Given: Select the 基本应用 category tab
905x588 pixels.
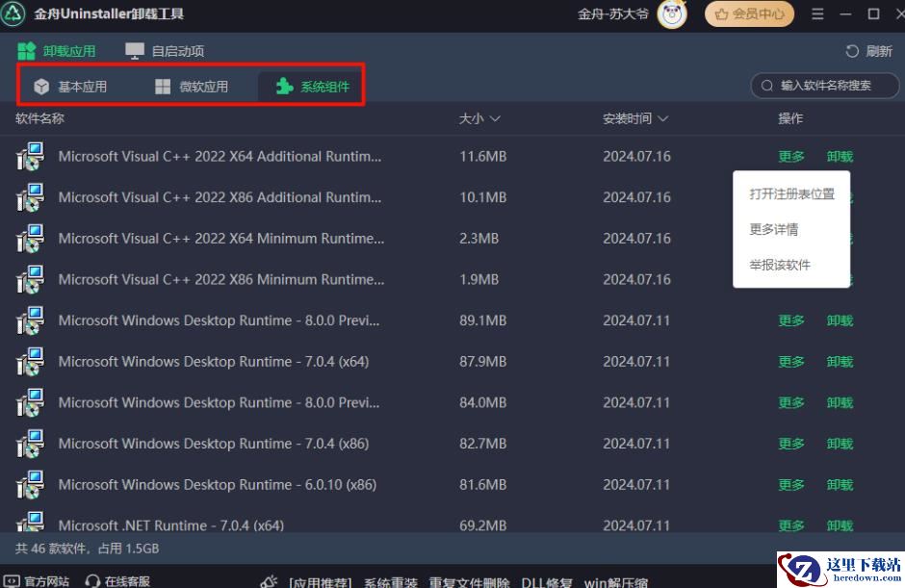Looking at the screenshot, I should 70,87.
